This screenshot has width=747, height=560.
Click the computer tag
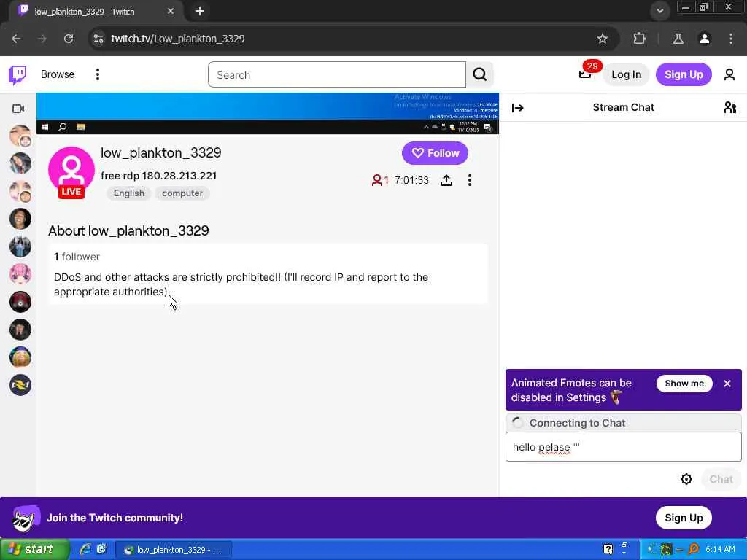[182, 192]
